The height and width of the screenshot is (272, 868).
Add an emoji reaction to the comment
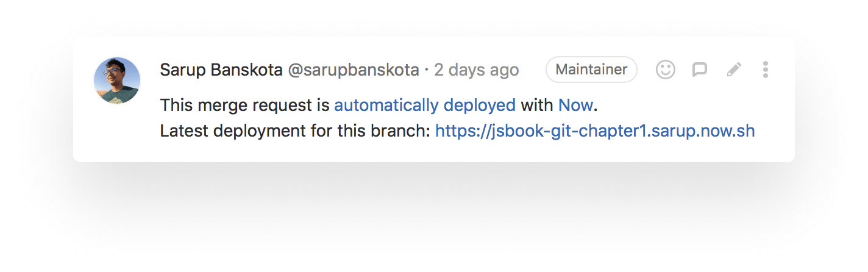tap(666, 70)
